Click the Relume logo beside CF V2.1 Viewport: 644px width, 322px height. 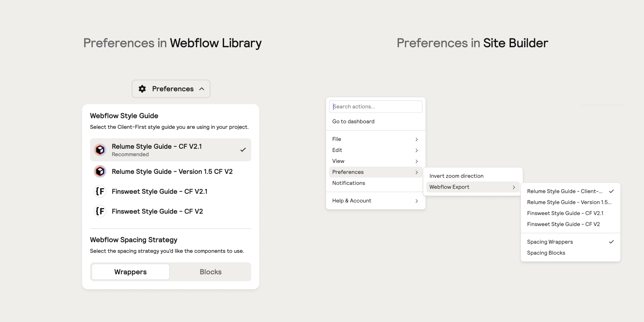[x=100, y=150]
